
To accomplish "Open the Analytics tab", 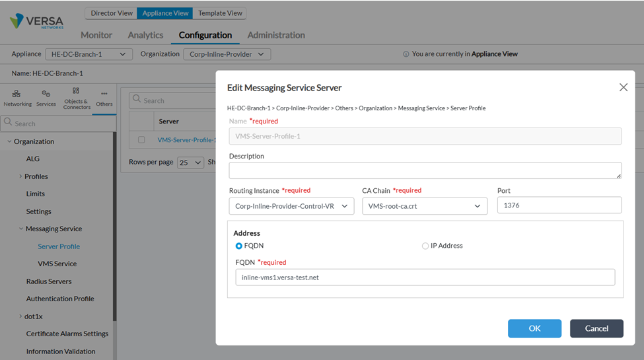I will click(145, 35).
